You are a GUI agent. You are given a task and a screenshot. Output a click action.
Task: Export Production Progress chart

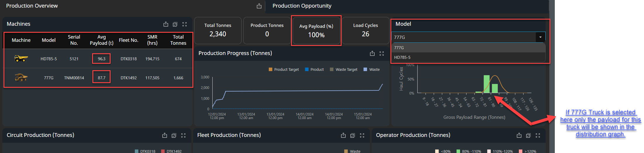(372, 53)
